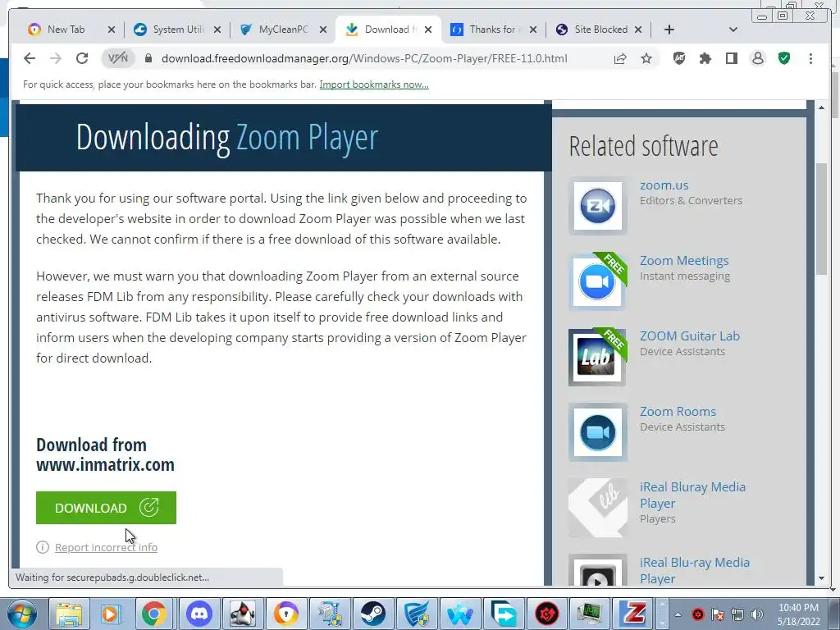Close the Site Blocked tab

(x=638, y=30)
